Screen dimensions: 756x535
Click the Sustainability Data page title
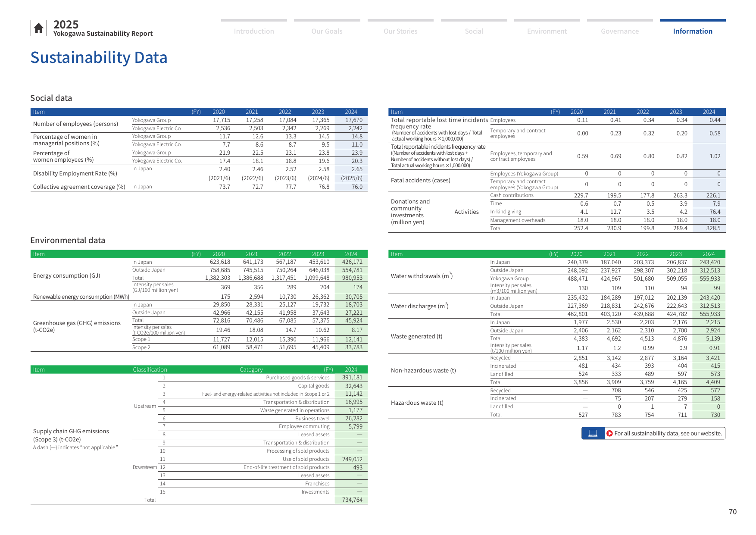99,57
